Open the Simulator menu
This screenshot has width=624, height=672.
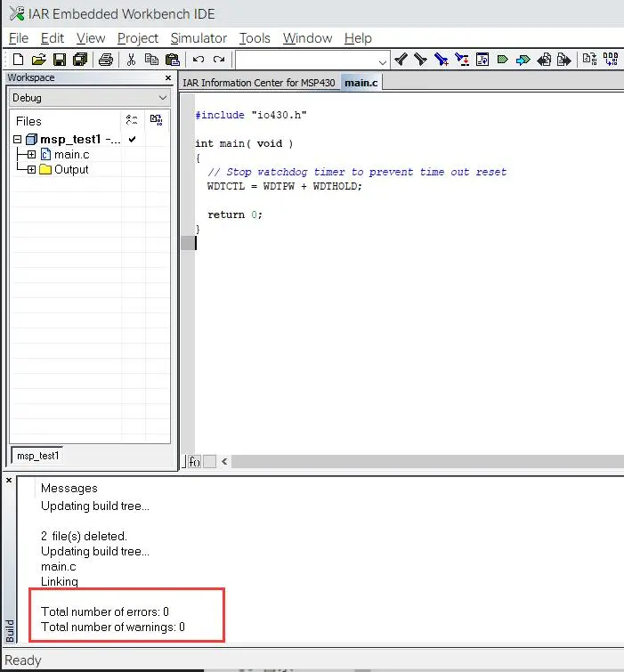point(199,38)
